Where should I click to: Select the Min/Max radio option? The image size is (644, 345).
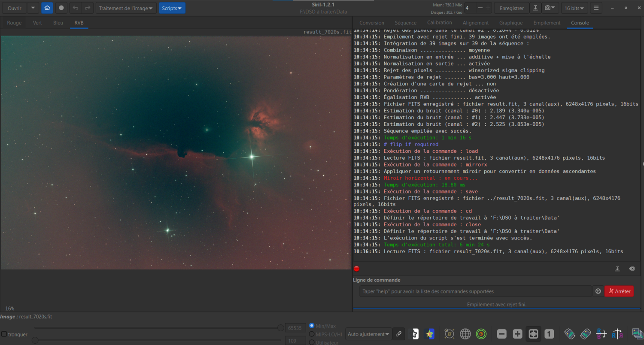[x=312, y=326]
